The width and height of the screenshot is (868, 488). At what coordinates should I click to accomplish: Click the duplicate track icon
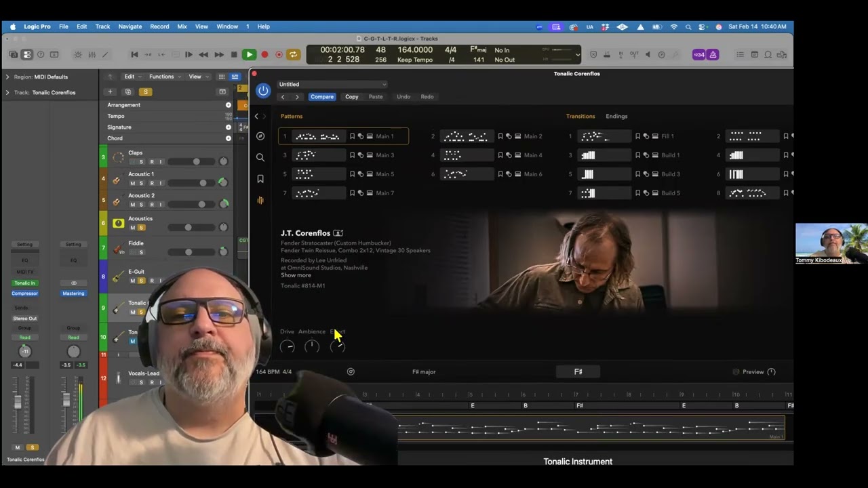[127, 91]
